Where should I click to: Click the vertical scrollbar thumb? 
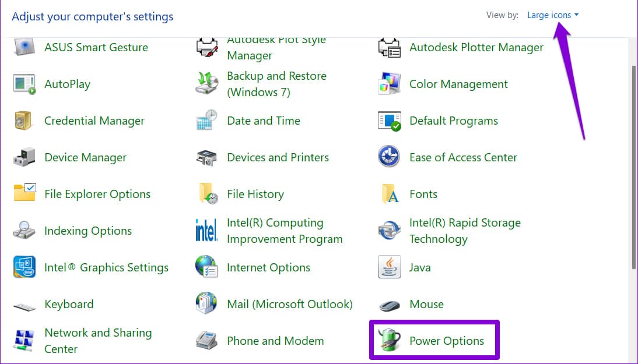[x=633, y=166]
